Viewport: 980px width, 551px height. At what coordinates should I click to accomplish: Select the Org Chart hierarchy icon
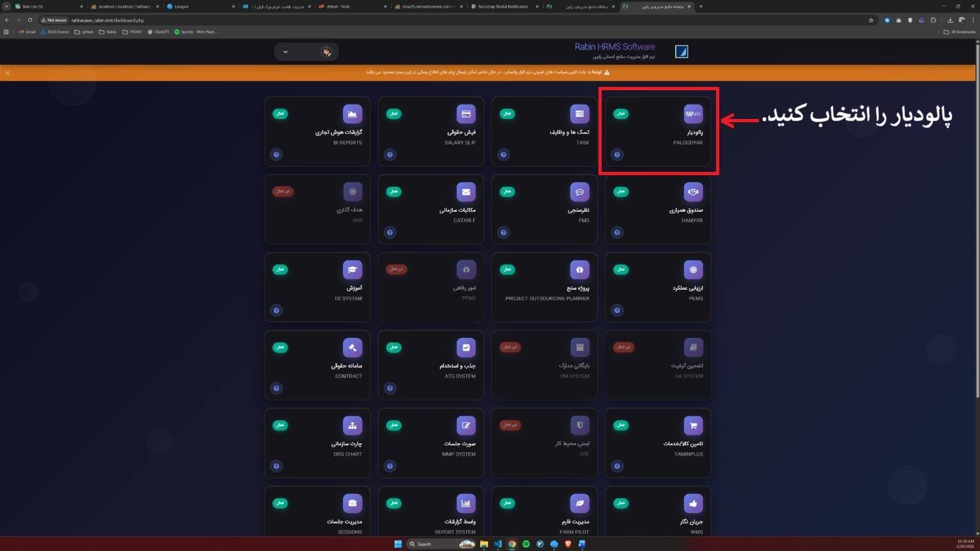coord(352,426)
